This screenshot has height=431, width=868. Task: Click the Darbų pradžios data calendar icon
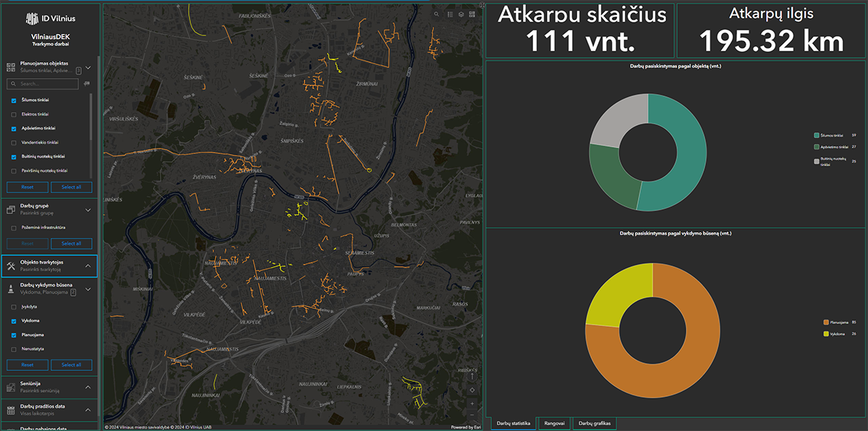coord(11,410)
